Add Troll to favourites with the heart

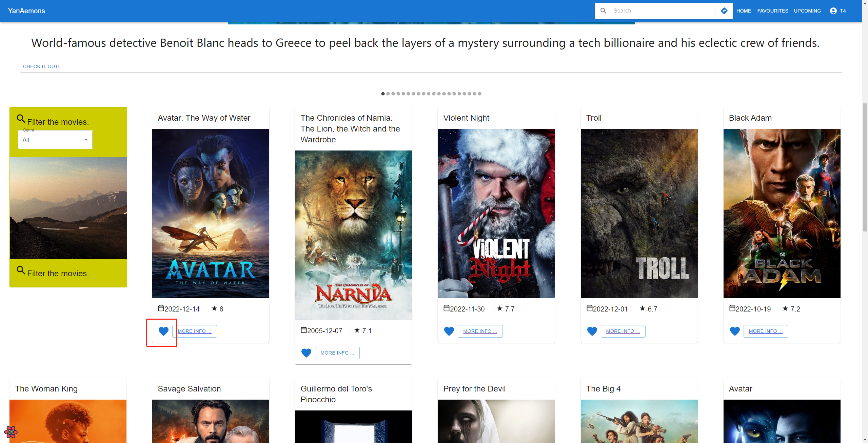pos(592,331)
